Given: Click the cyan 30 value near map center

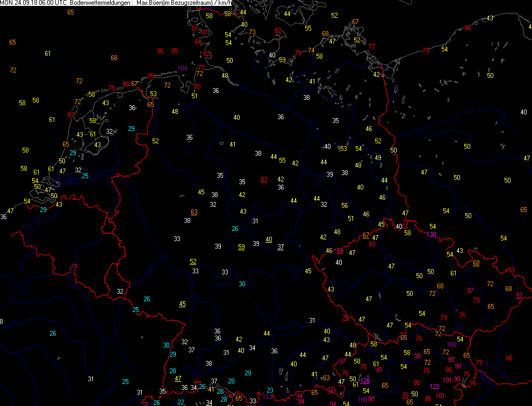Looking at the screenshot, I should click(242, 284).
